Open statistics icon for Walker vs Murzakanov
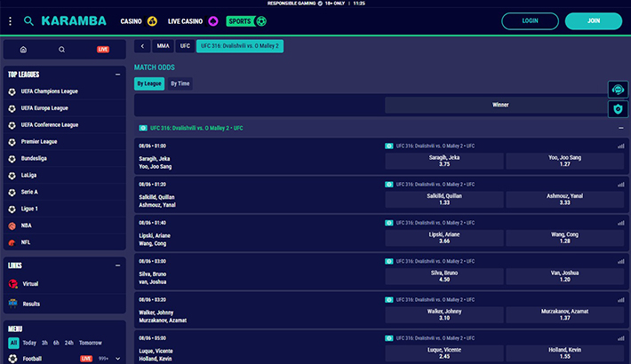631x364 pixels. tap(621, 300)
